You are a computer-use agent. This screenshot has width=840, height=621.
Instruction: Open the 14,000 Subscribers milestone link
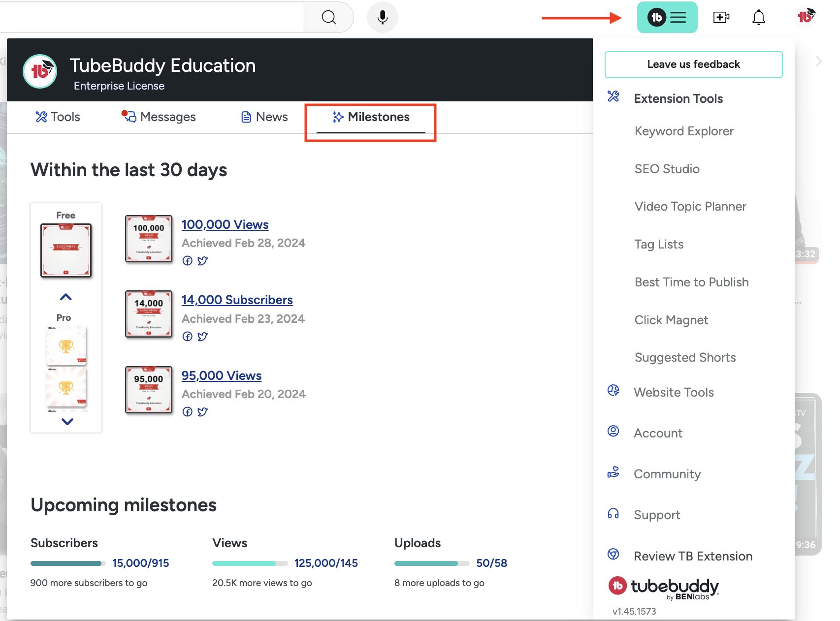pos(237,300)
